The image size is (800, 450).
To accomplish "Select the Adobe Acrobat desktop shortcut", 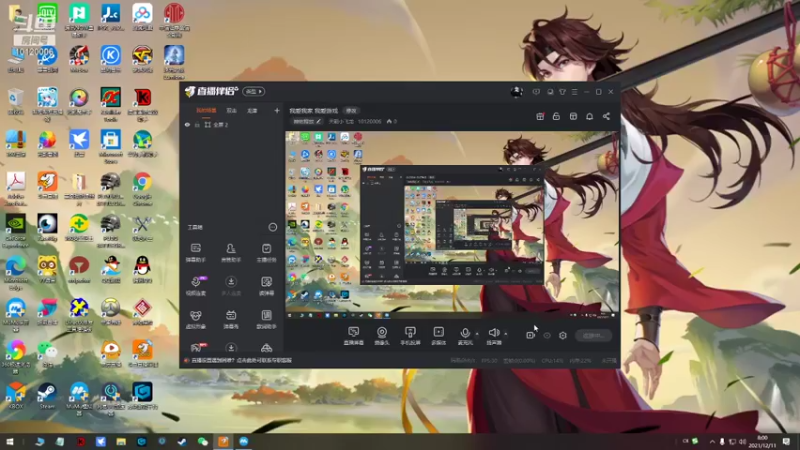I will (x=15, y=189).
